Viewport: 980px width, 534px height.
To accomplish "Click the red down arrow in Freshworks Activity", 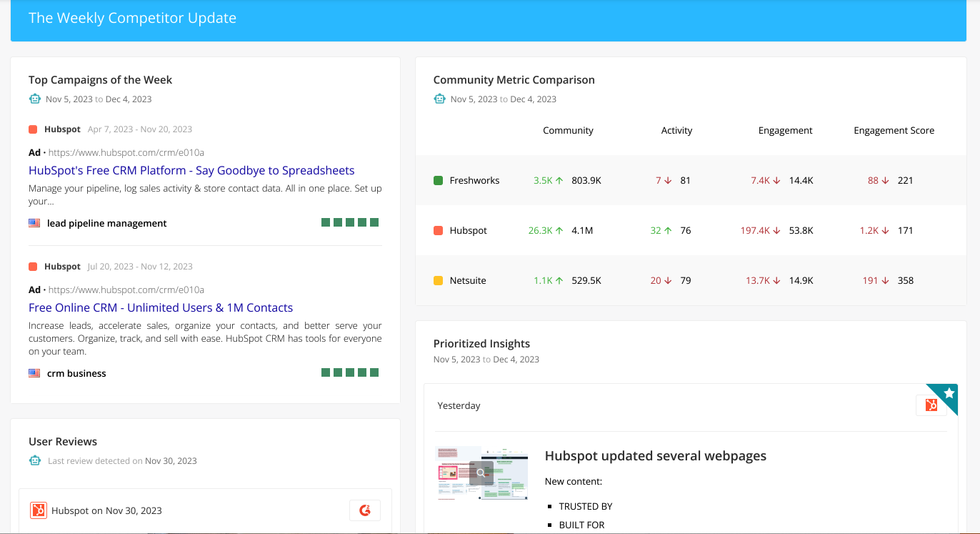I will click(668, 181).
